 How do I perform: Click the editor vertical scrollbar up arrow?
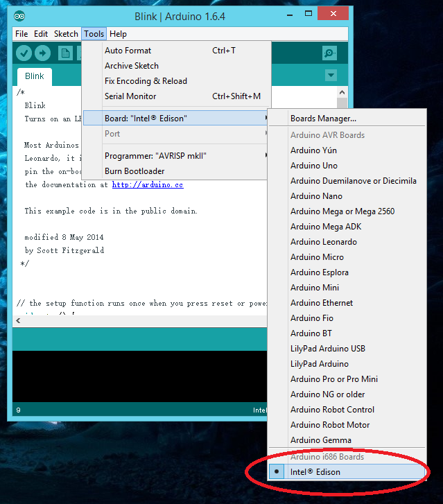[x=342, y=93]
